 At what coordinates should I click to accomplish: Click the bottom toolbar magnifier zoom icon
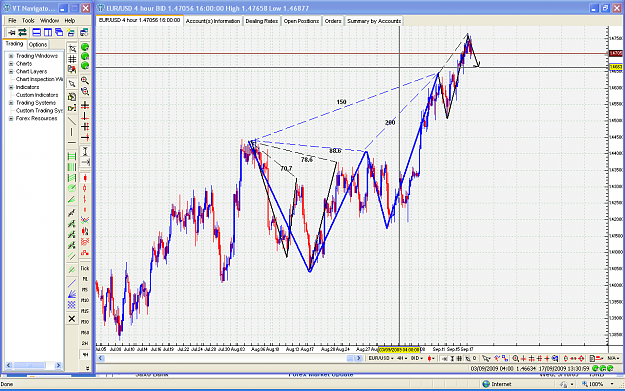click(515, 358)
